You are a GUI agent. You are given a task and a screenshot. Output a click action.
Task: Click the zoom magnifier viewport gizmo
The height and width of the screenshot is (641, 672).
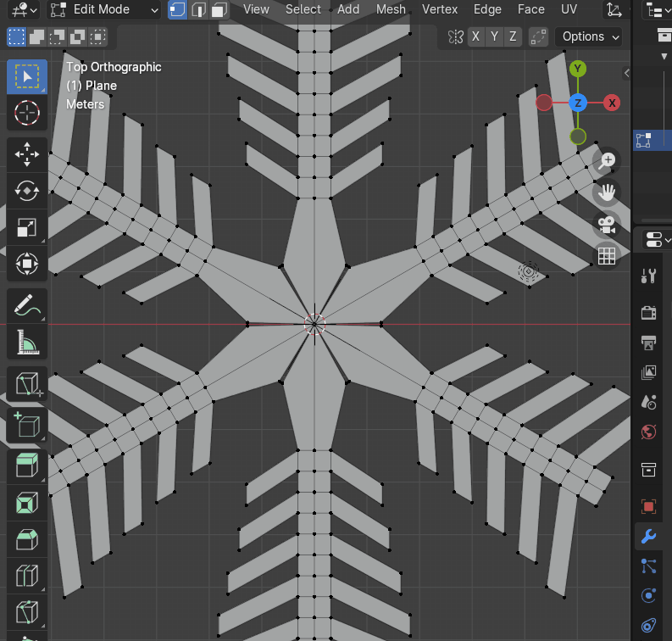point(607,161)
